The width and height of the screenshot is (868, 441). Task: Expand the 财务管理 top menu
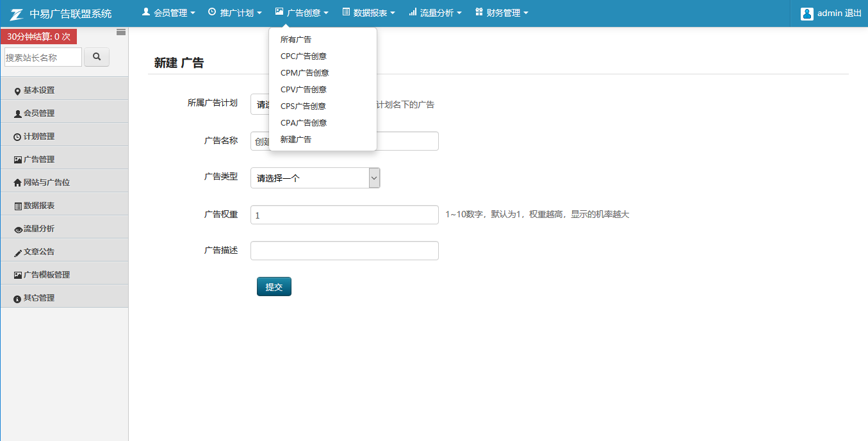[x=502, y=13]
